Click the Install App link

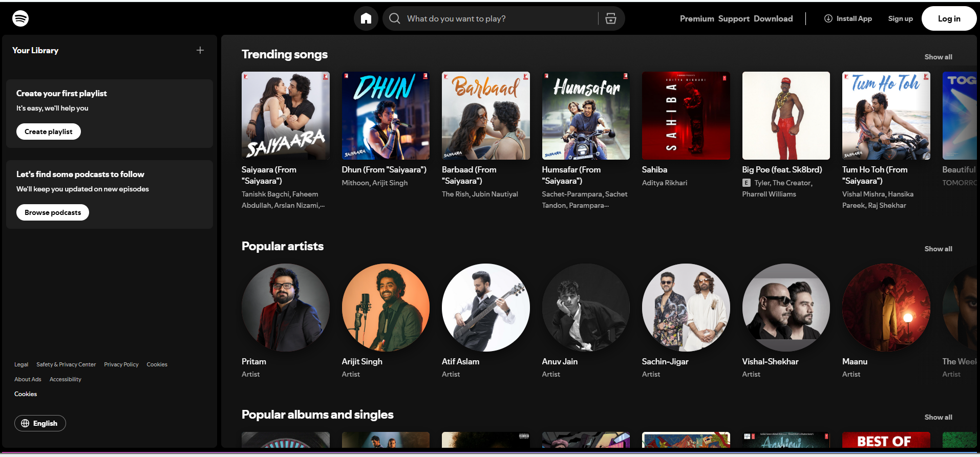point(848,18)
